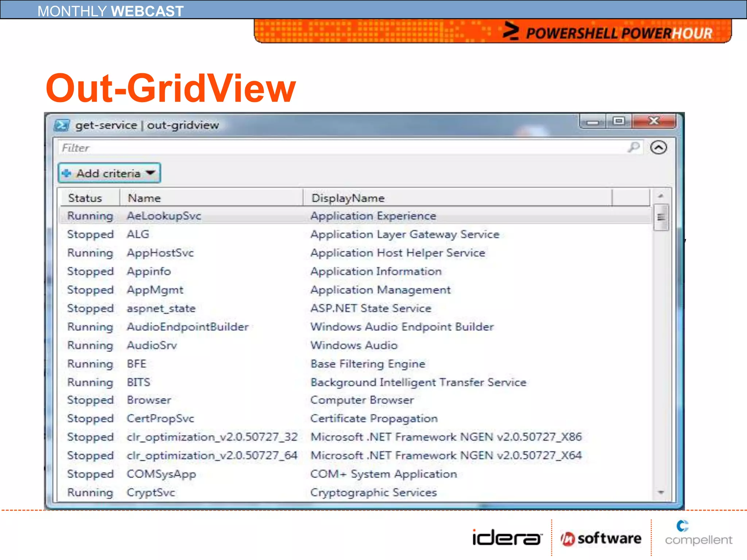Image resolution: width=747 pixels, height=560 pixels.
Task: Sort by the DisplayName column header
Action: pos(458,198)
